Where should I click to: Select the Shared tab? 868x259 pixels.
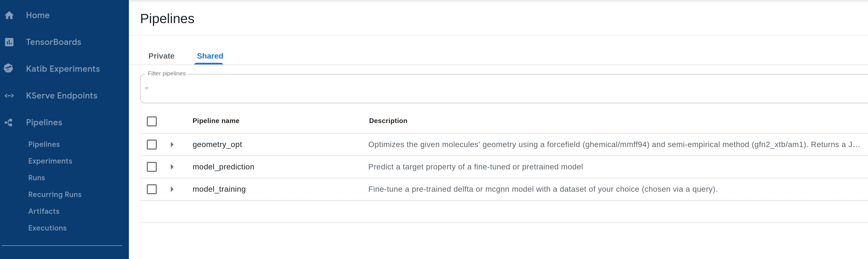coord(210,56)
